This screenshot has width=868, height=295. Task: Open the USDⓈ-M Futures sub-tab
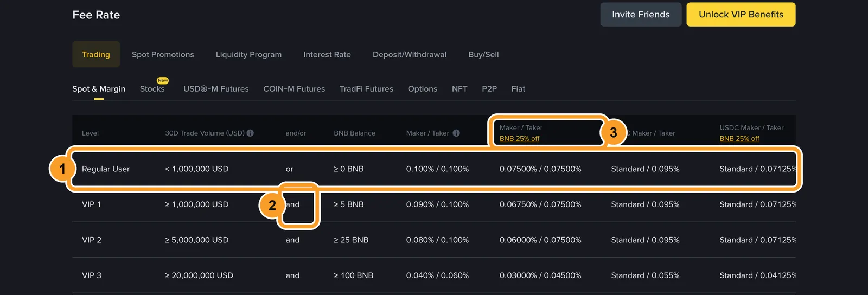[x=216, y=89]
